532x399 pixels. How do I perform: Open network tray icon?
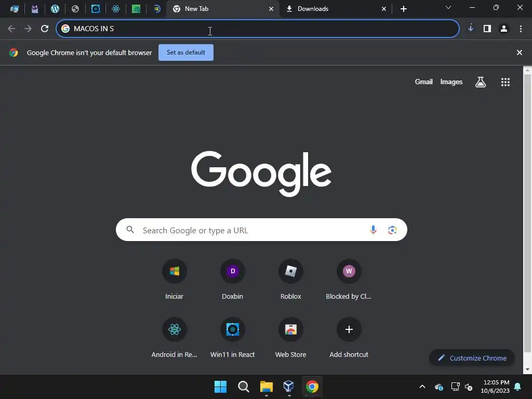[x=455, y=387]
